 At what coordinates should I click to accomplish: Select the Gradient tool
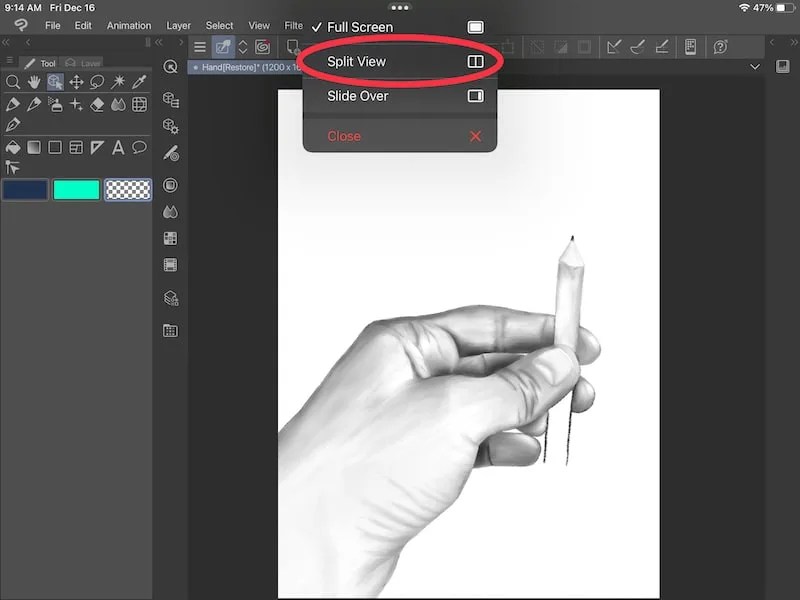tap(34, 147)
